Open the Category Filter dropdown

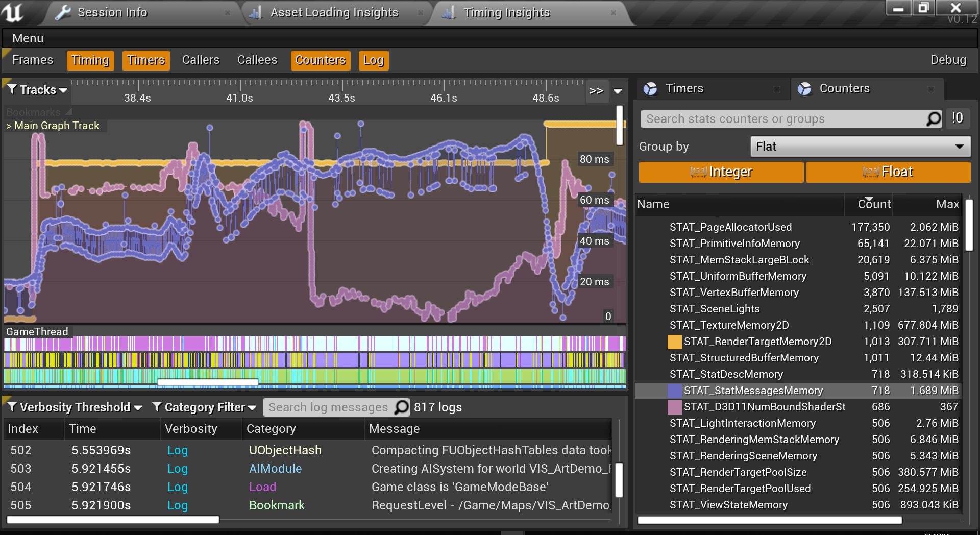point(205,407)
